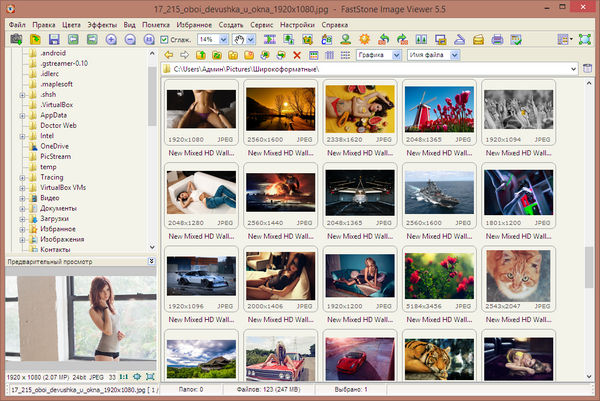The width and height of the screenshot is (600, 401).
Task: Expand the VirtualBox VMs folder tree node
Action: tap(22, 187)
